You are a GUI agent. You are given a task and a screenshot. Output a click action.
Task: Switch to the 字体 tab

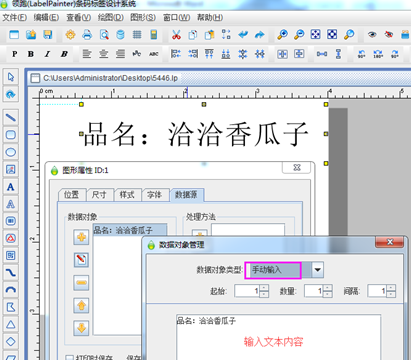(155, 195)
